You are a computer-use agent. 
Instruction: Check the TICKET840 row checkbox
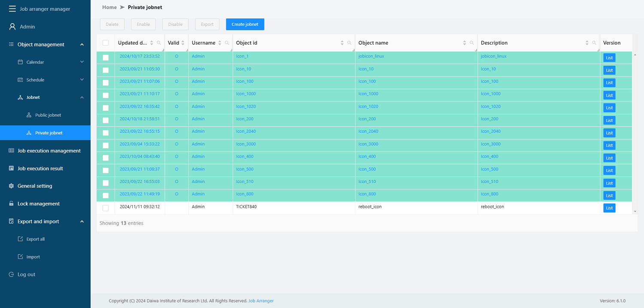pyautogui.click(x=106, y=208)
